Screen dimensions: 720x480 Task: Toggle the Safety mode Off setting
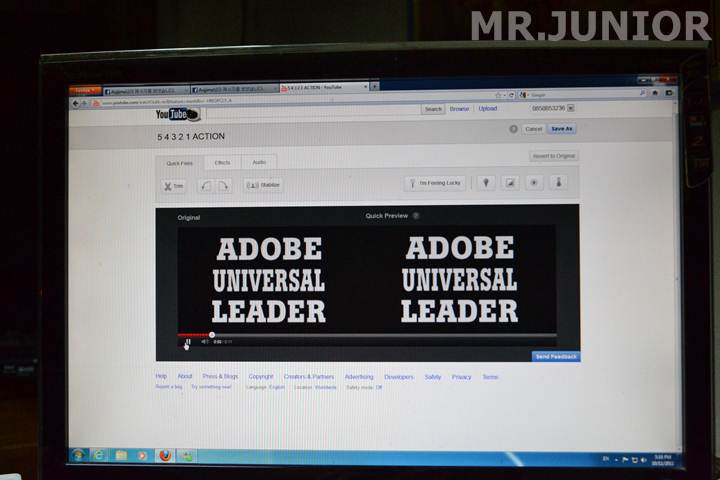point(364,387)
